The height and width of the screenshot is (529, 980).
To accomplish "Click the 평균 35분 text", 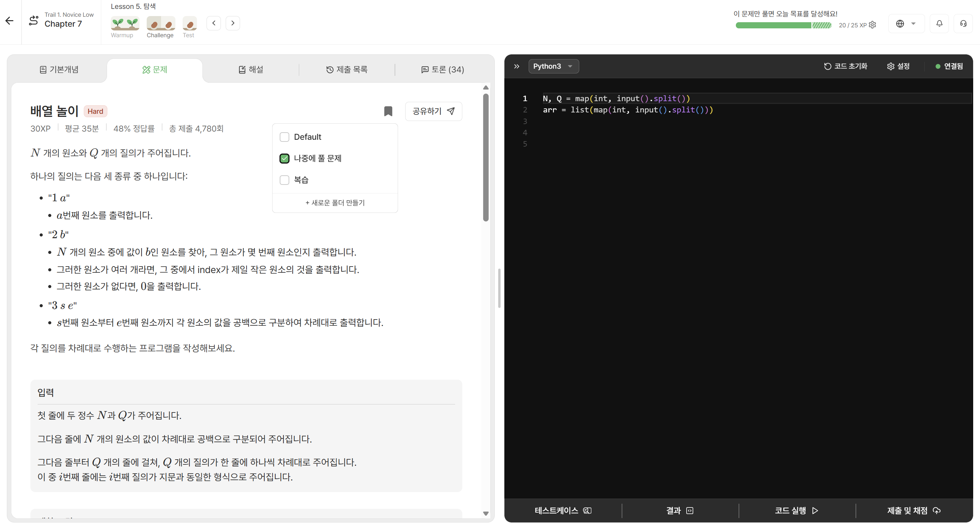I will [82, 128].
